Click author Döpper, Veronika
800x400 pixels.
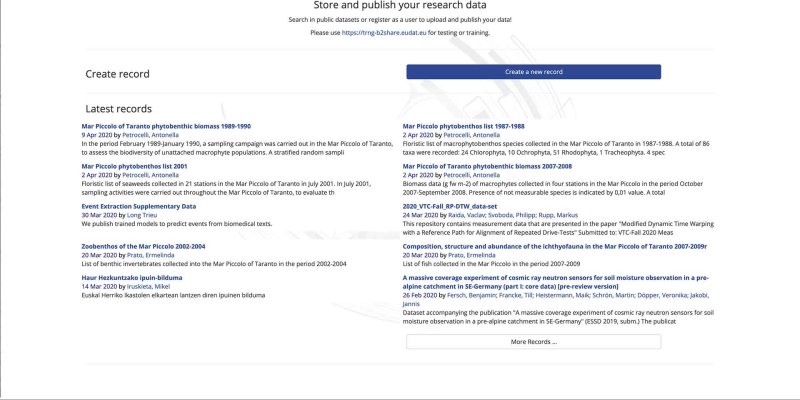(662, 295)
